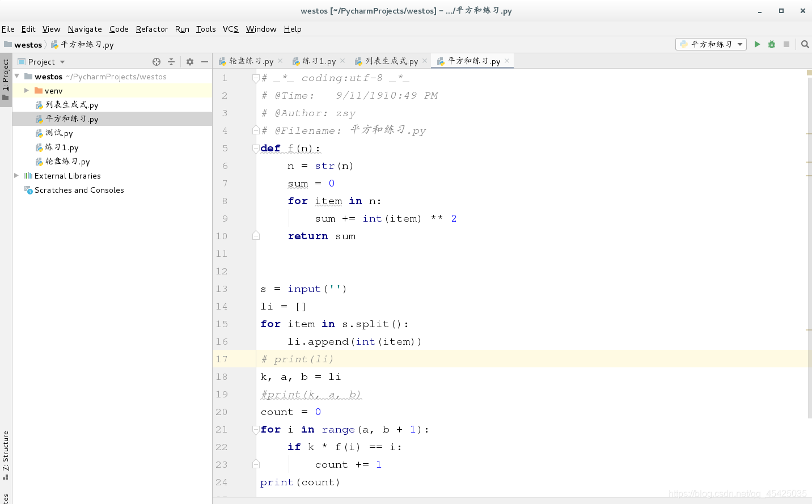Open the Tools menu
The width and height of the screenshot is (812, 504).
(x=206, y=29)
